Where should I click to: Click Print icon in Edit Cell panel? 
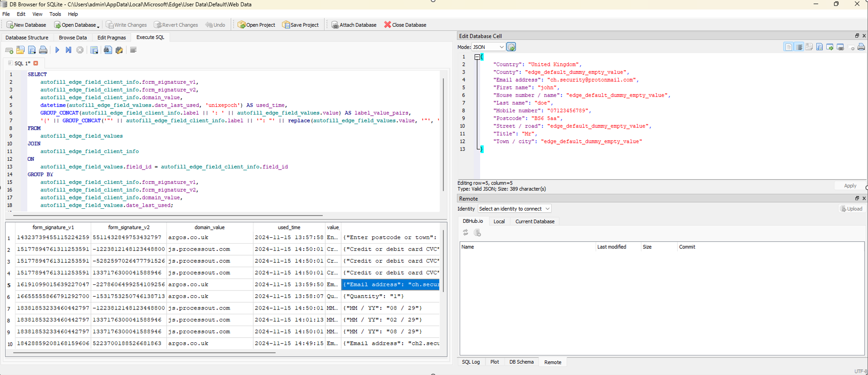[861, 47]
